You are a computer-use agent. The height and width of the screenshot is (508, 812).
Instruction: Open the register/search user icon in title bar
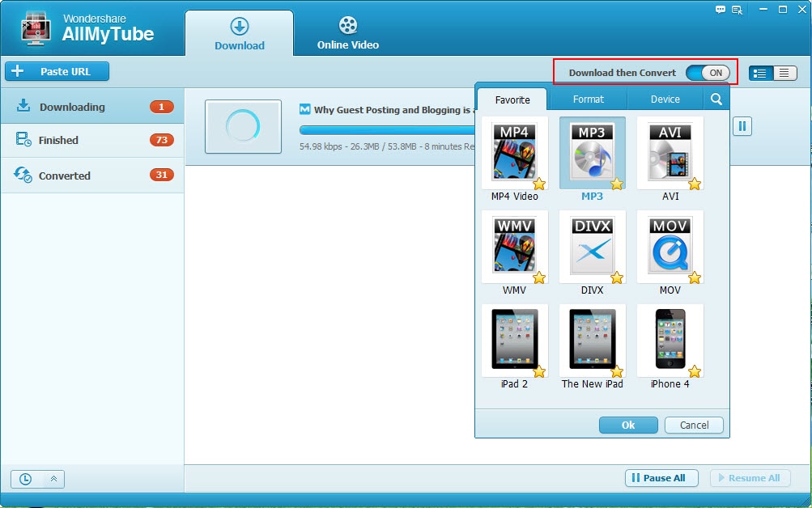[738, 10]
